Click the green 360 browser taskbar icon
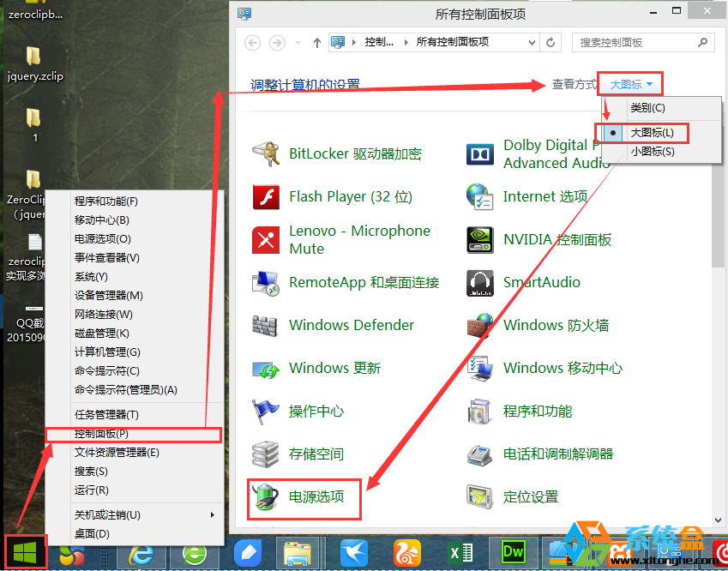728x571 pixels. 195,553
